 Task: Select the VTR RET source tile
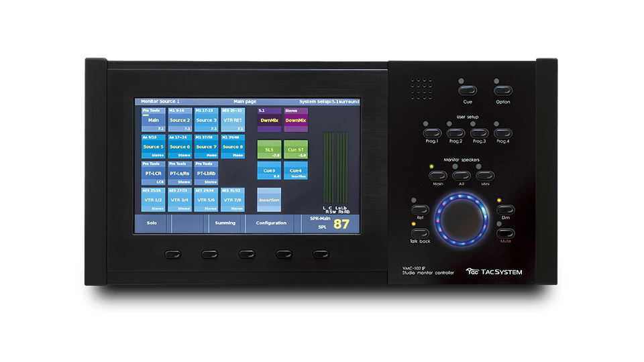click(x=233, y=120)
